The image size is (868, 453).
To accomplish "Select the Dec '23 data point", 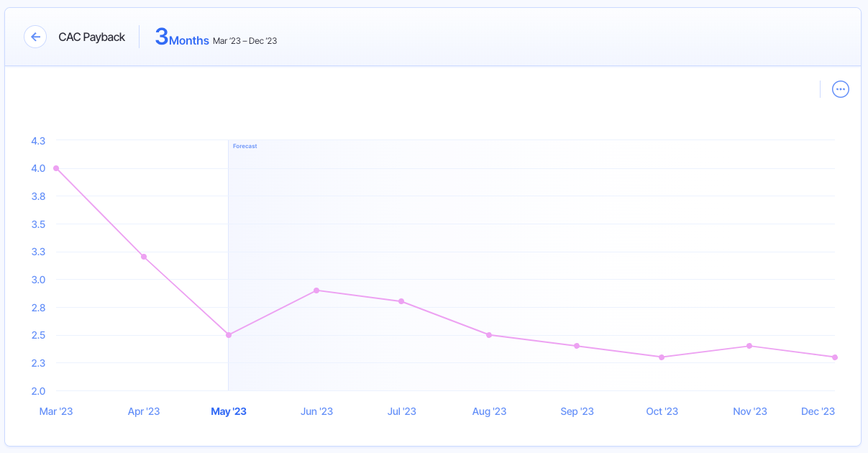I will [834, 357].
